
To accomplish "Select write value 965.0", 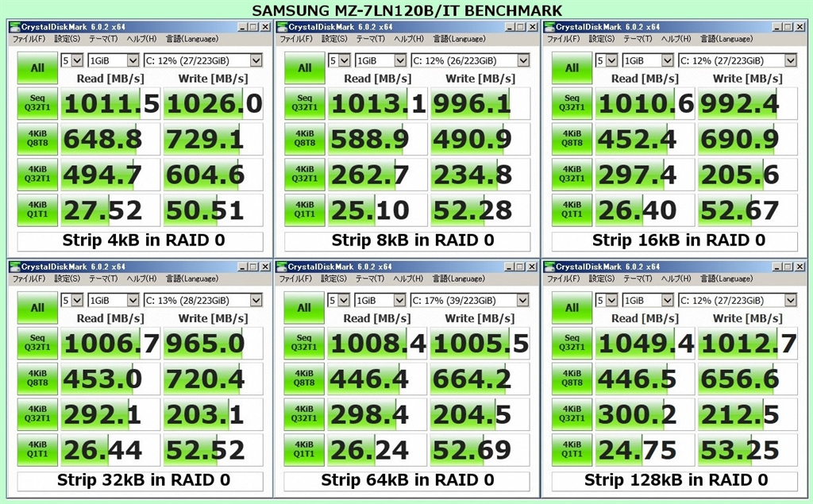I will (x=213, y=343).
